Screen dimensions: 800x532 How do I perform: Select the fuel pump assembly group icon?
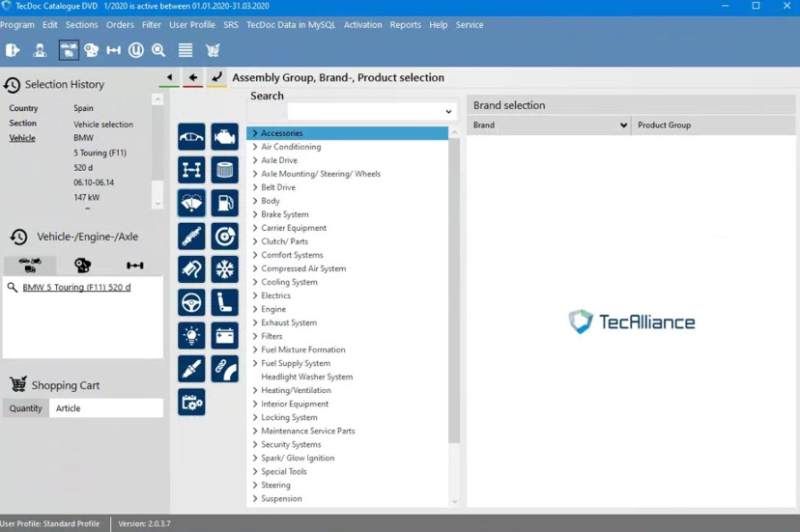(224, 203)
